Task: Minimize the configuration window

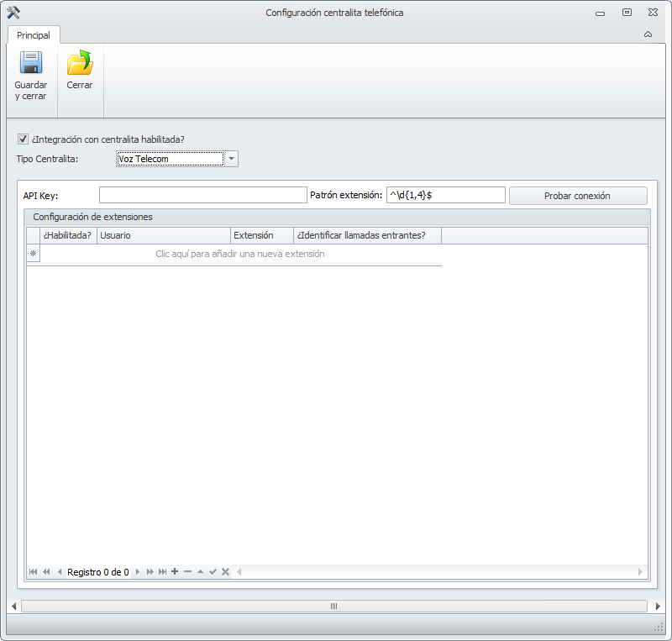Action: [600, 13]
